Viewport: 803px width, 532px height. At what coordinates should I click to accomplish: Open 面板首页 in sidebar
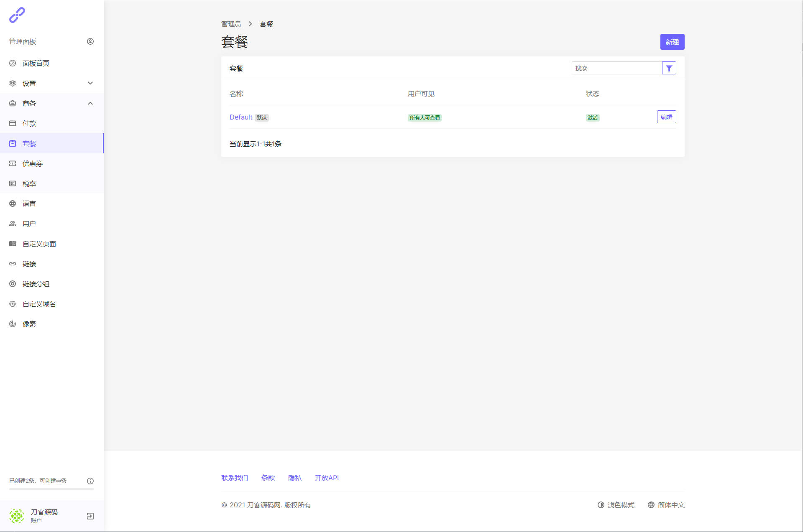click(x=52, y=63)
